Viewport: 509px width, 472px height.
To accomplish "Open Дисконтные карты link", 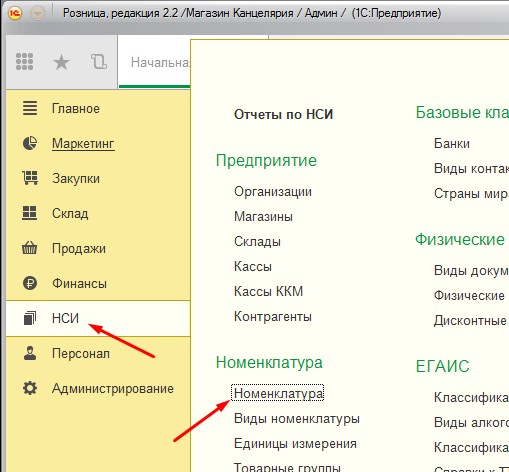I will click(470, 321).
